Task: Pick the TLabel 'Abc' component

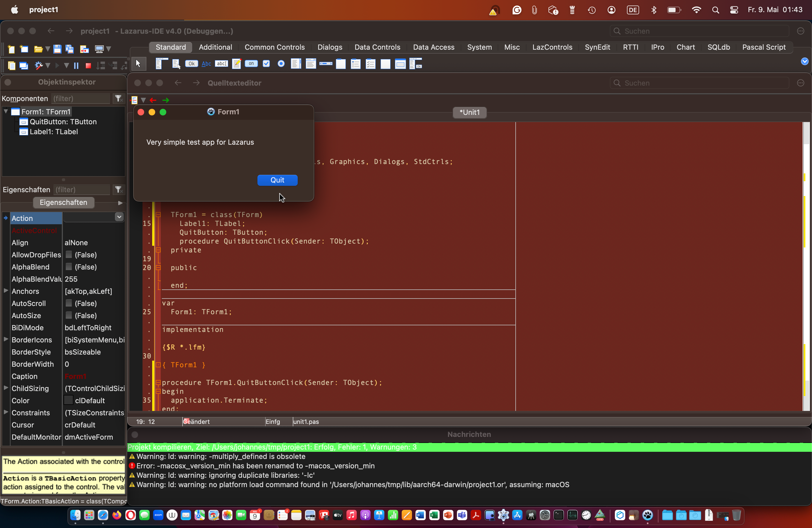Action: tap(206, 64)
